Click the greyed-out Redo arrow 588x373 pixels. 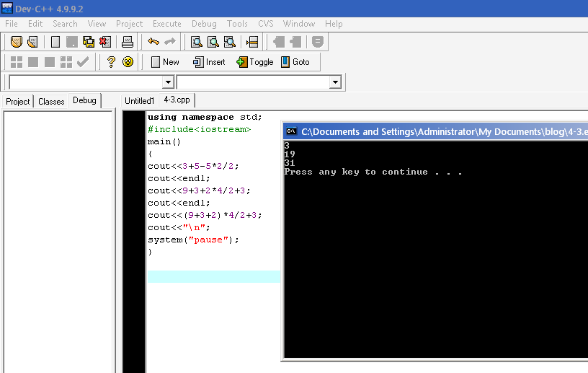(170, 41)
